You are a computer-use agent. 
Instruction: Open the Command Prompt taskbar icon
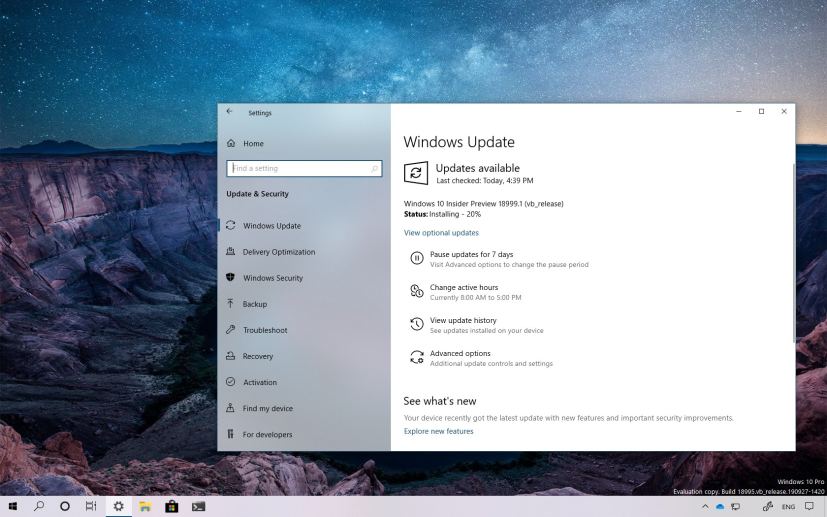(x=198, y=506)
